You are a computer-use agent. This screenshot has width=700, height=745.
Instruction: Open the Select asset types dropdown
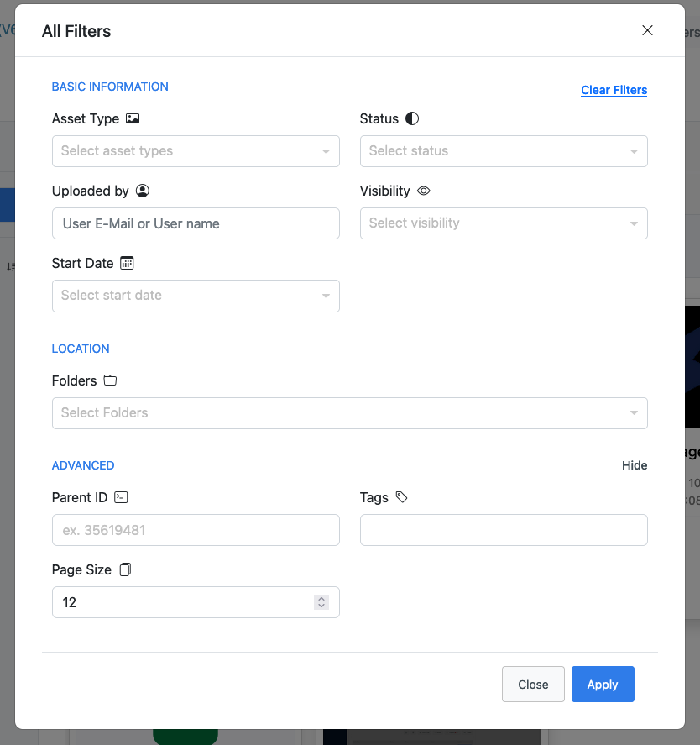click(196, 151)
